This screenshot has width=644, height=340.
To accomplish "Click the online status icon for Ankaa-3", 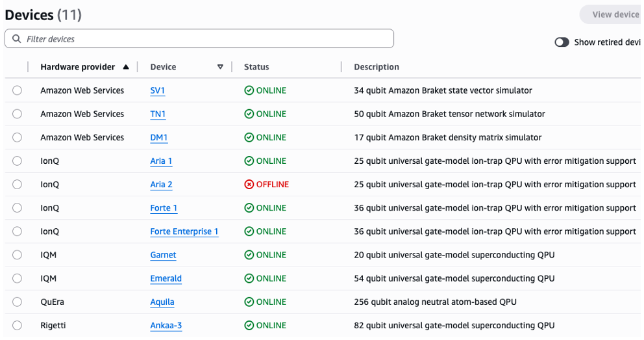I will tap(249, 325).
